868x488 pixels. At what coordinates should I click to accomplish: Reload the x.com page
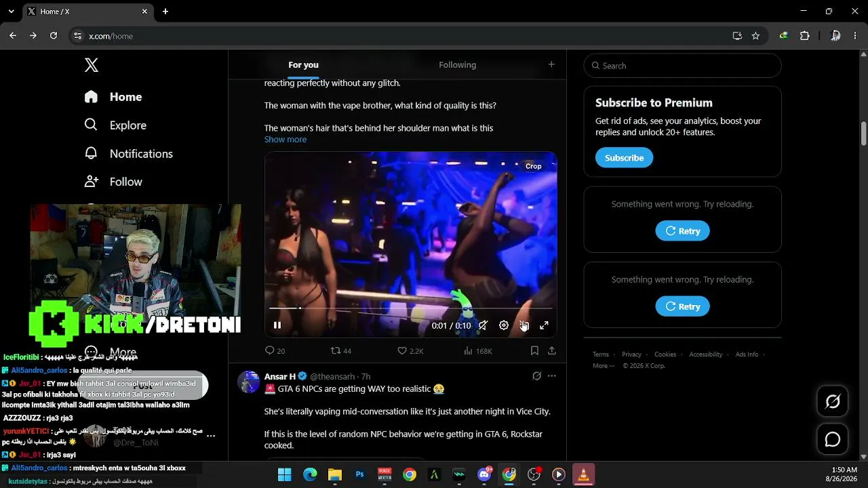[x=54, y=36]
